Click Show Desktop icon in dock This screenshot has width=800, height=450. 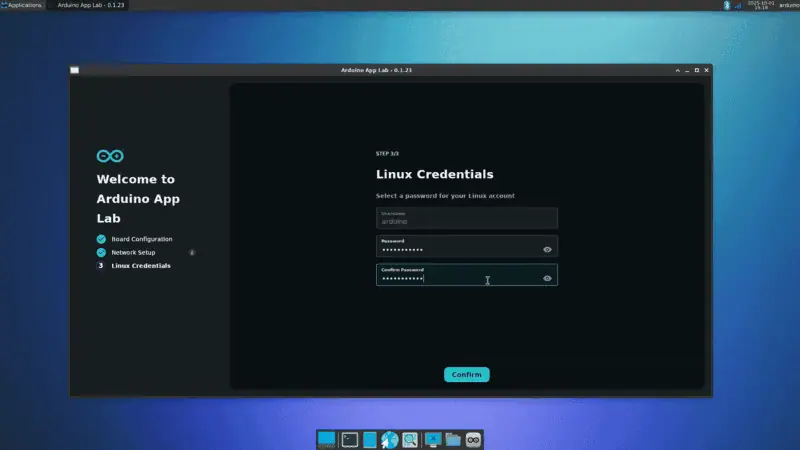(x=327, y=439)
